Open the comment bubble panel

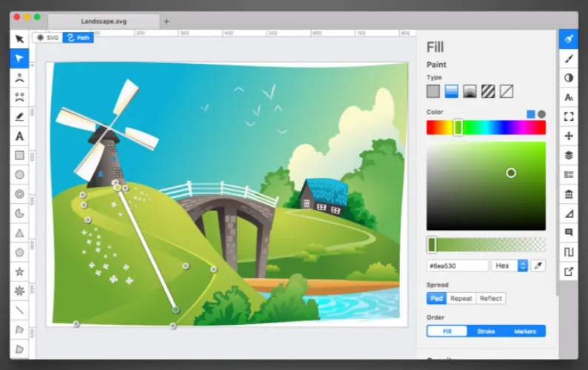pyautogui.click(x=569, y=233)
